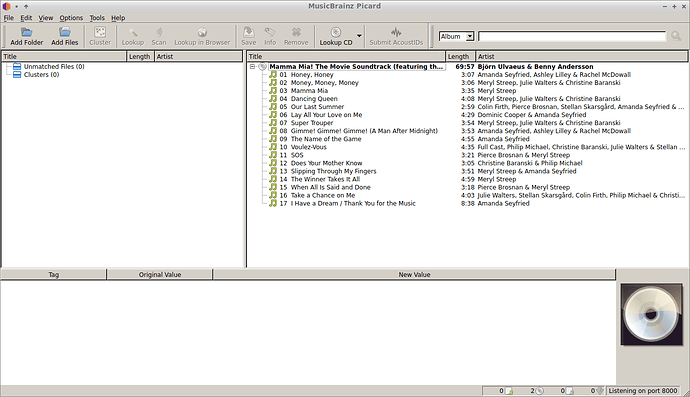
Task: Select track 07 Super Trouper
Action: point(306,123)
